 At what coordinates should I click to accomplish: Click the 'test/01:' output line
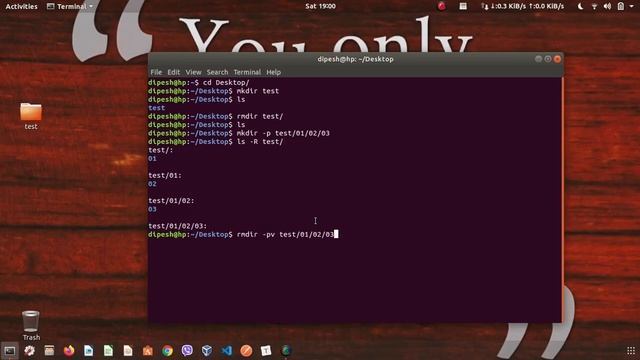(165, 176)
